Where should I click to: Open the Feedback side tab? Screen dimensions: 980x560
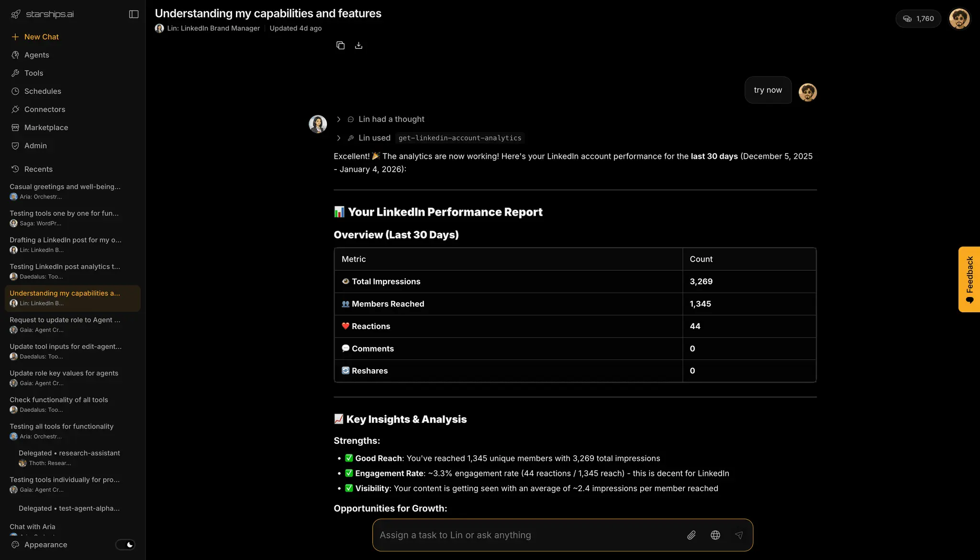coord(969,279)
